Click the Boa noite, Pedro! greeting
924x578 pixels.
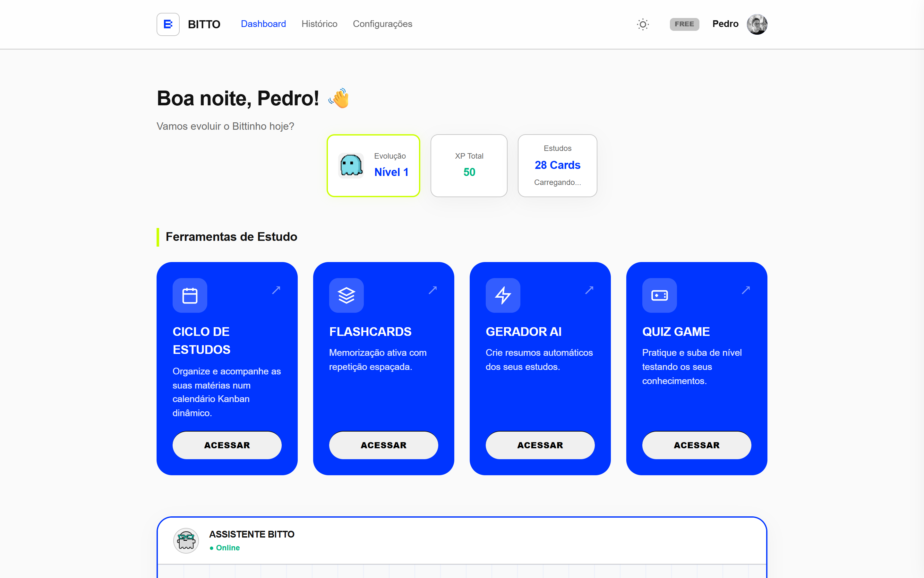238,98
